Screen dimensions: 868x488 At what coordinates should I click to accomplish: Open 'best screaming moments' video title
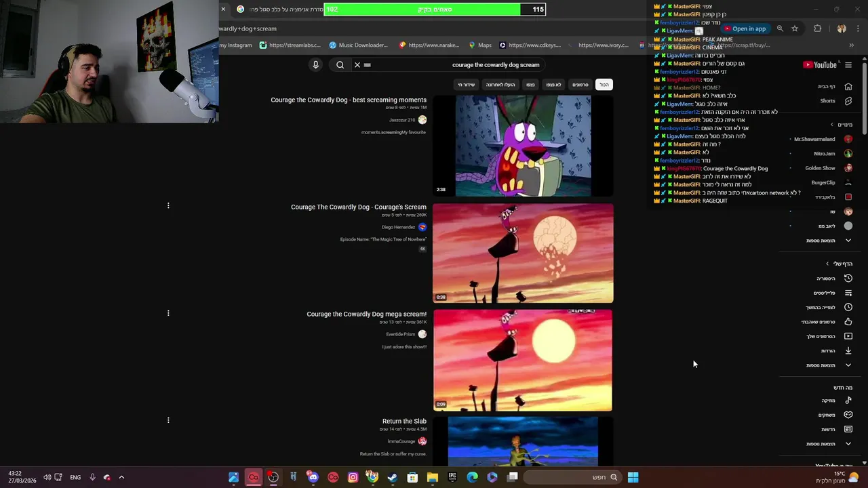click(349, 100)
